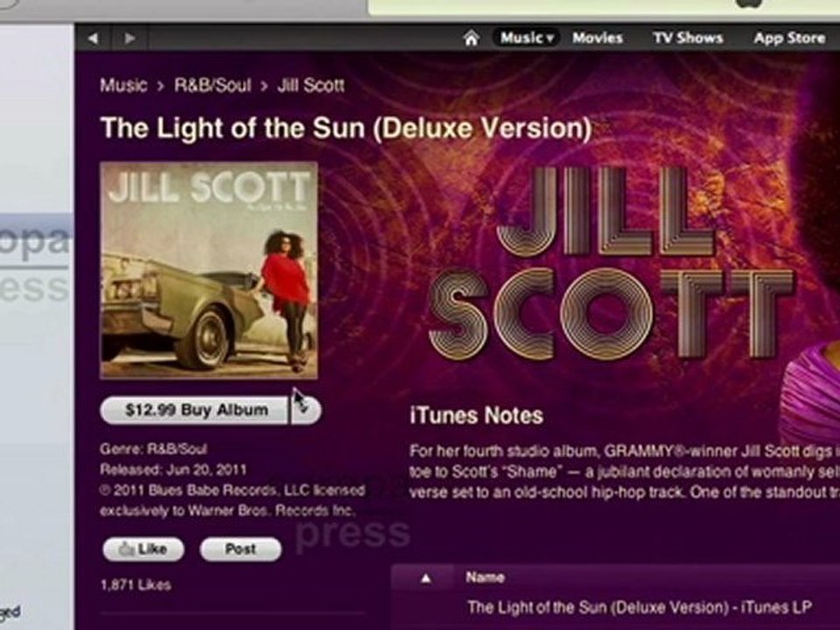This screenshot has height=630, width=840.
Task: Go back with the left arrow button
Action: point(94,38)
